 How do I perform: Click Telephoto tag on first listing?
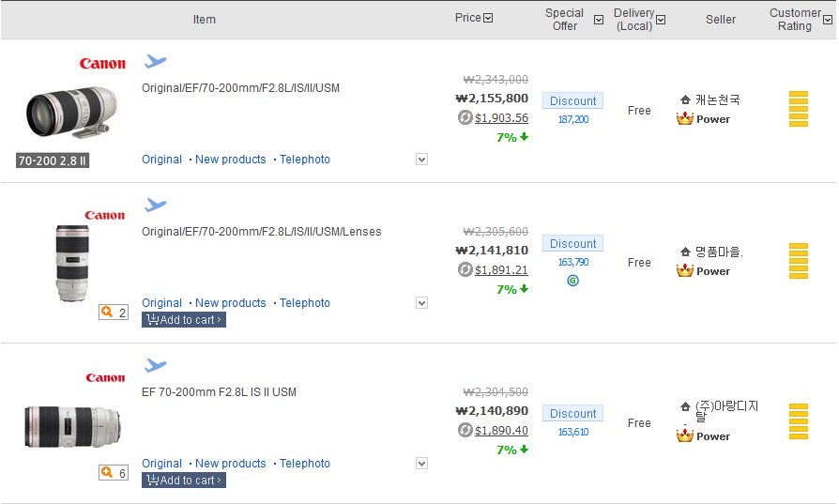click(x=304, y=160)
